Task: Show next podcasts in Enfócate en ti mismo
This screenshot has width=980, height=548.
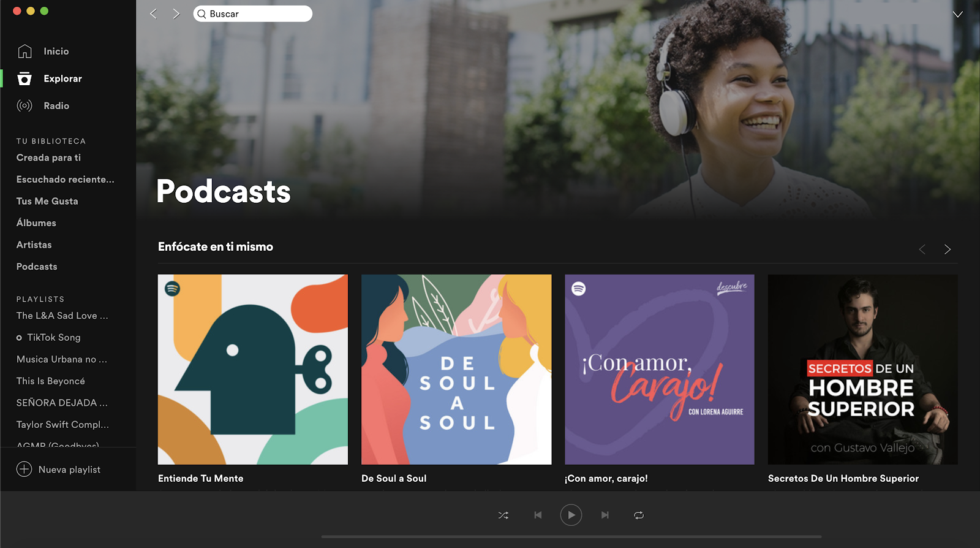Action: click(948, 249)
